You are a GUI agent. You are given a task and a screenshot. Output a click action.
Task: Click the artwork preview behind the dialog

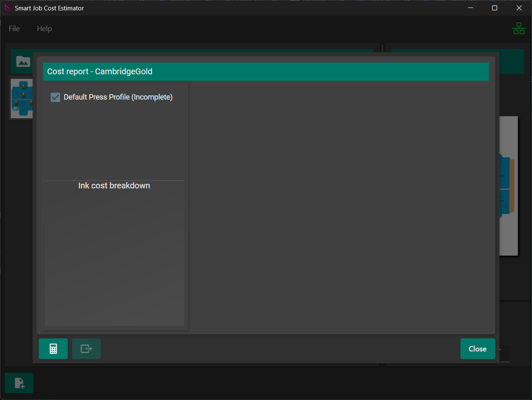[x=508, y=186]
